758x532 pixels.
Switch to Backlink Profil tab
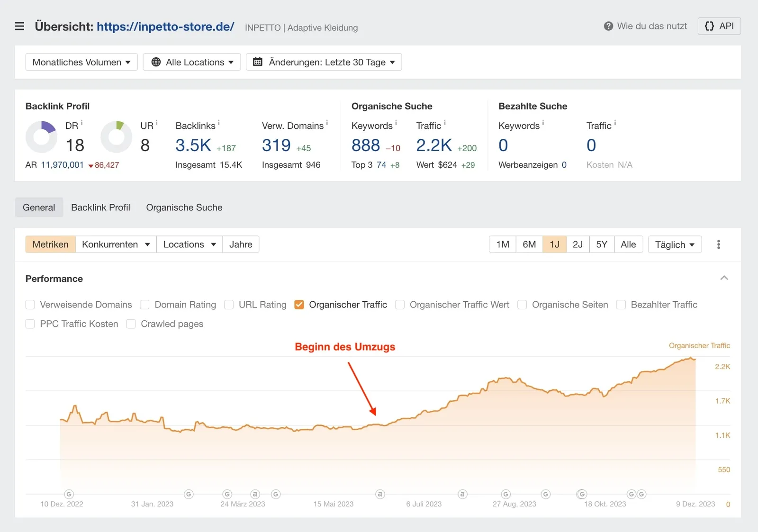(x=100, y=207)
